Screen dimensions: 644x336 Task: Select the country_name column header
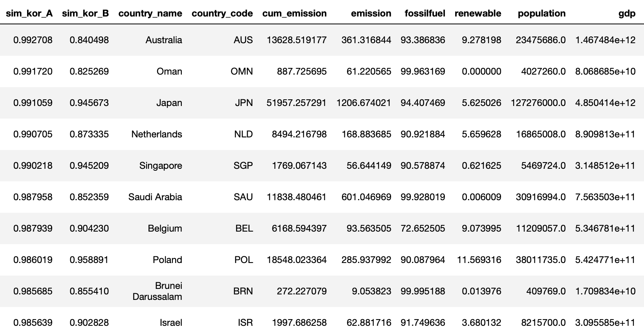(x=150, y=13)
